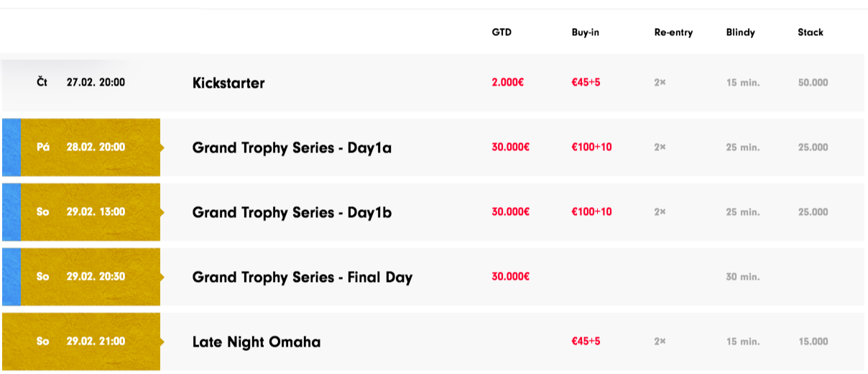Select the So 29.02. 21:00 gold date badge
The width and height of the screenshot is (868, 374).
[x=81, y=342]
